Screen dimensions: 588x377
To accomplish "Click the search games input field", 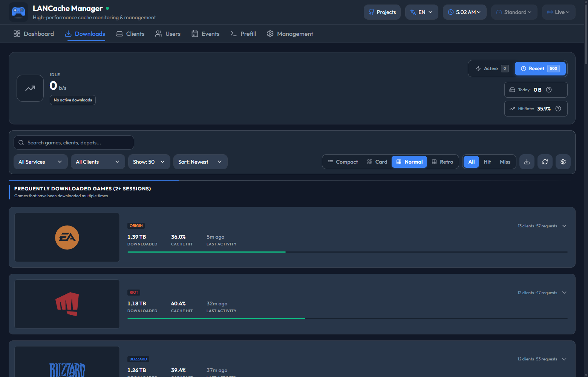I will [x=74, y=143].
